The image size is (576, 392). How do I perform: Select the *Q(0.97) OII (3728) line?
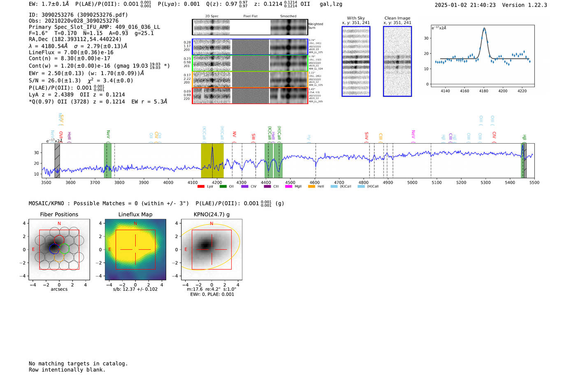point(98,102)
